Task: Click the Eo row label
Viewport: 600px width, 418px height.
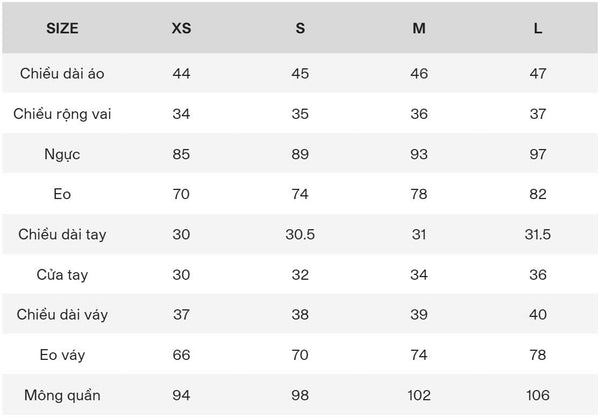Action: (x=62, y=194)
